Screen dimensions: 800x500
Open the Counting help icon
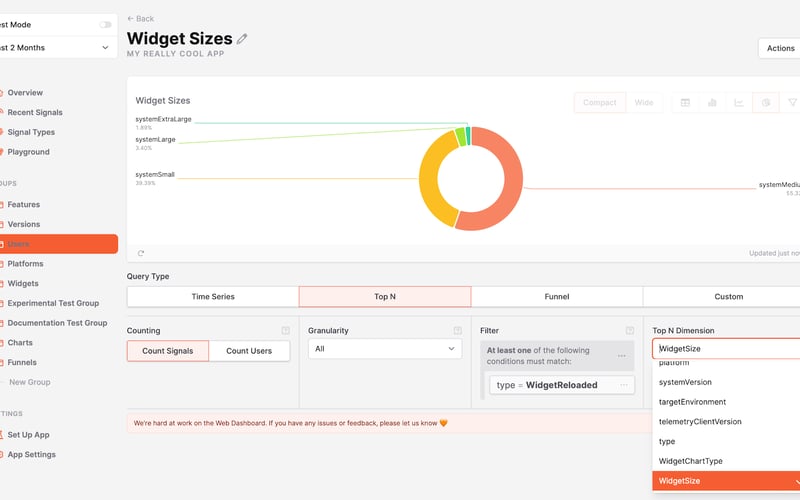[285, 331]
